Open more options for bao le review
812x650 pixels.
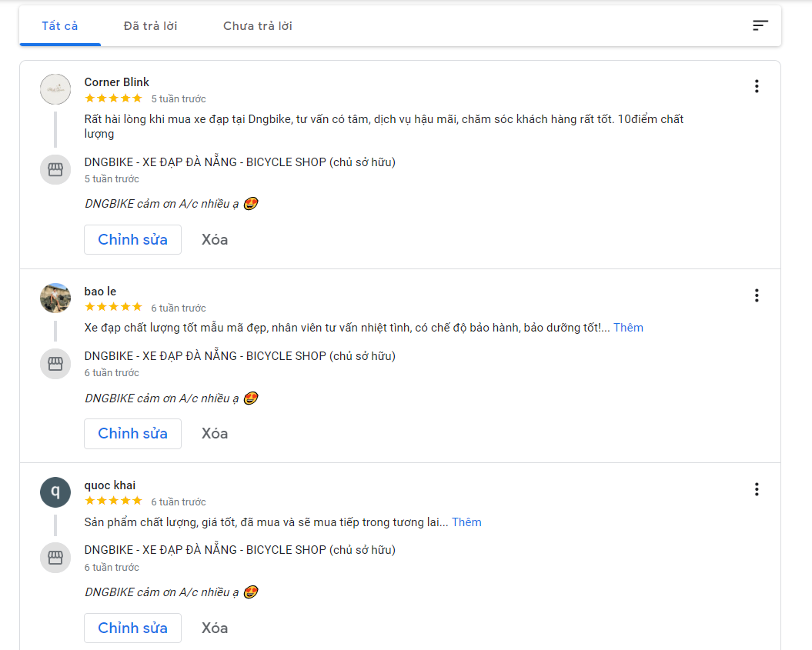[757, 295]
